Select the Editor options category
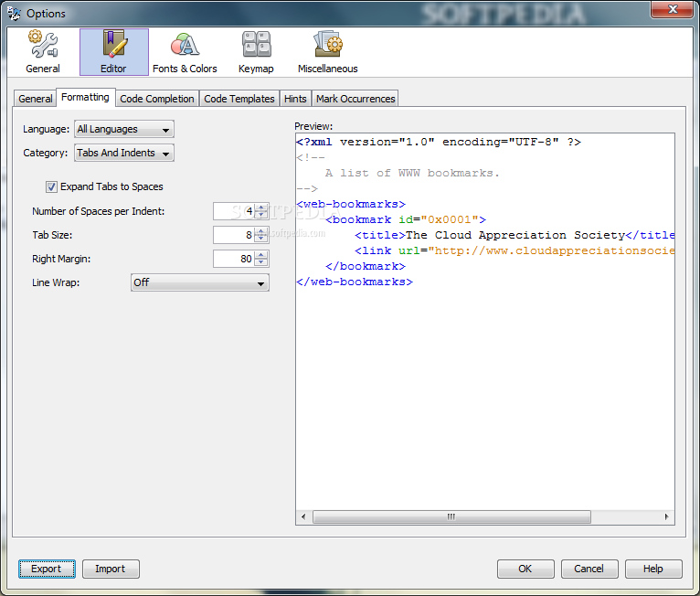The height and width of the screenshot is (596, 700). point(114,52)
